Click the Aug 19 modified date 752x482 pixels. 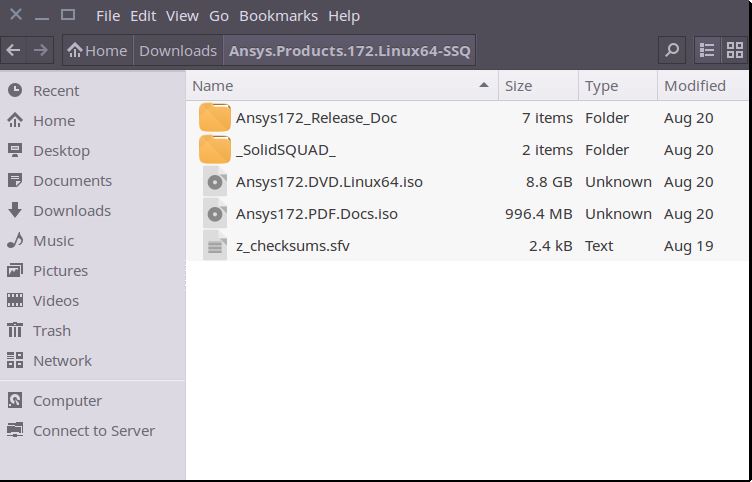click(688, 246)
